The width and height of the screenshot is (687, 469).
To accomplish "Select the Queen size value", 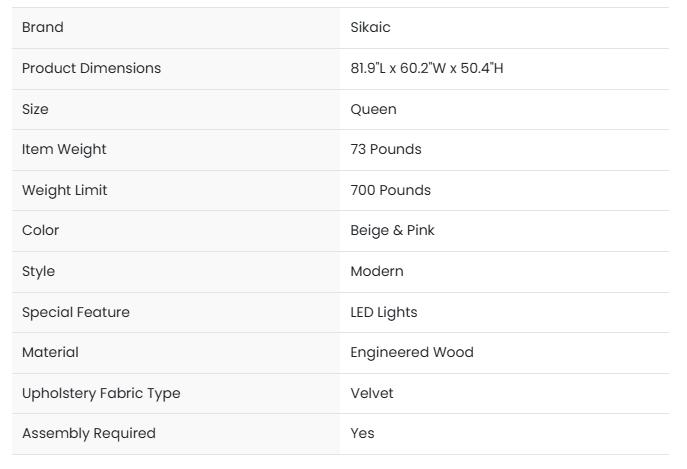I will click(373, 109).
